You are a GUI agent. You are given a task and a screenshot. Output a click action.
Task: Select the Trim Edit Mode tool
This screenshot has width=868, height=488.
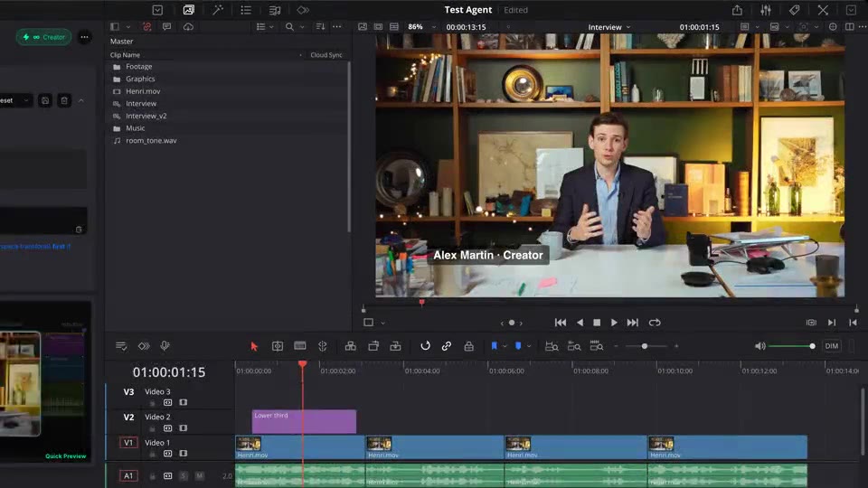pyautogui.click(x=278, y=346)
